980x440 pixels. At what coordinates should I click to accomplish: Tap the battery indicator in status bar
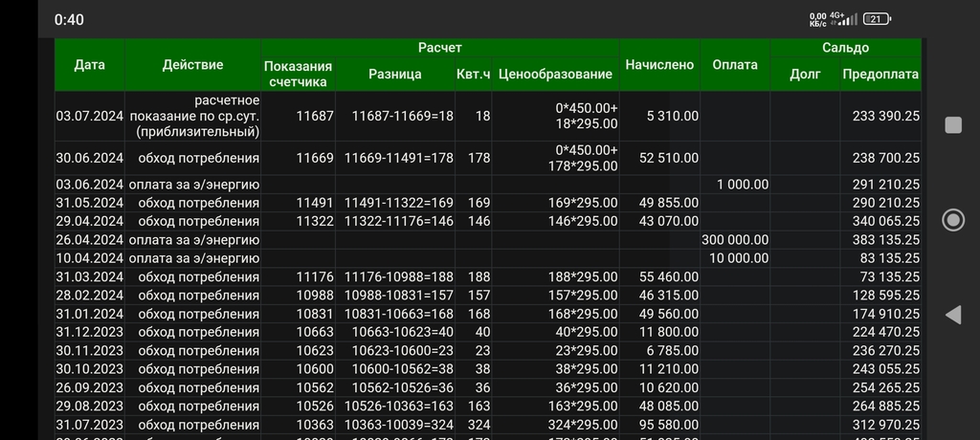876,19
